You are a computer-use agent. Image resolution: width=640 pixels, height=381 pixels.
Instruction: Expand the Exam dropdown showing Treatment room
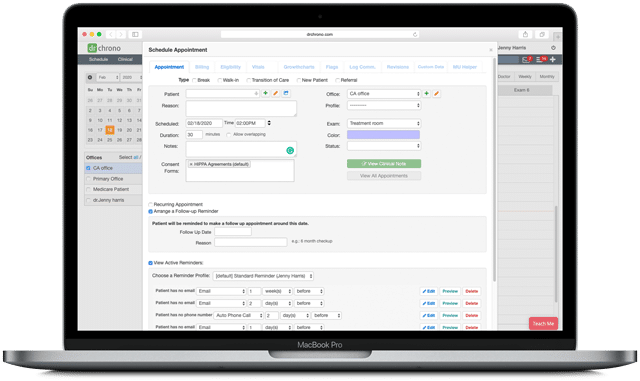[x=384, y=123]
